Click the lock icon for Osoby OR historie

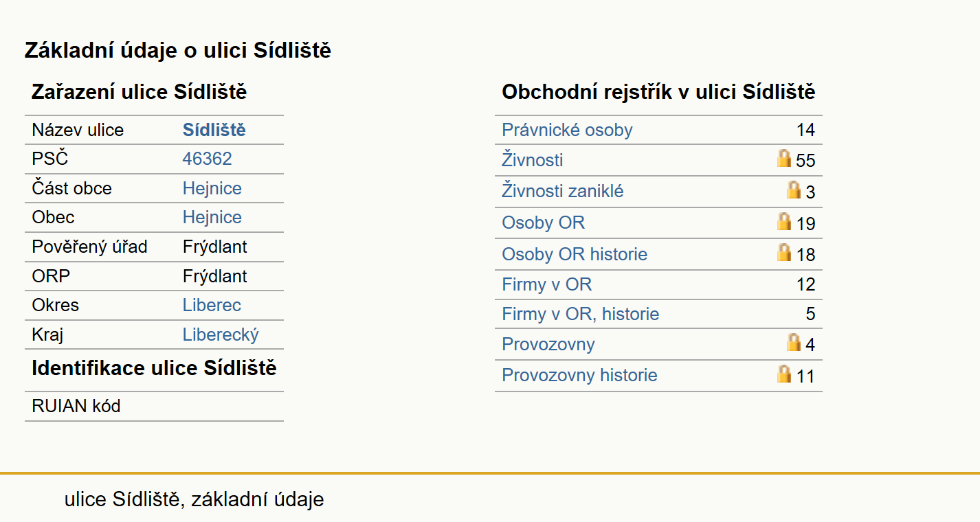tap(784, 252)
